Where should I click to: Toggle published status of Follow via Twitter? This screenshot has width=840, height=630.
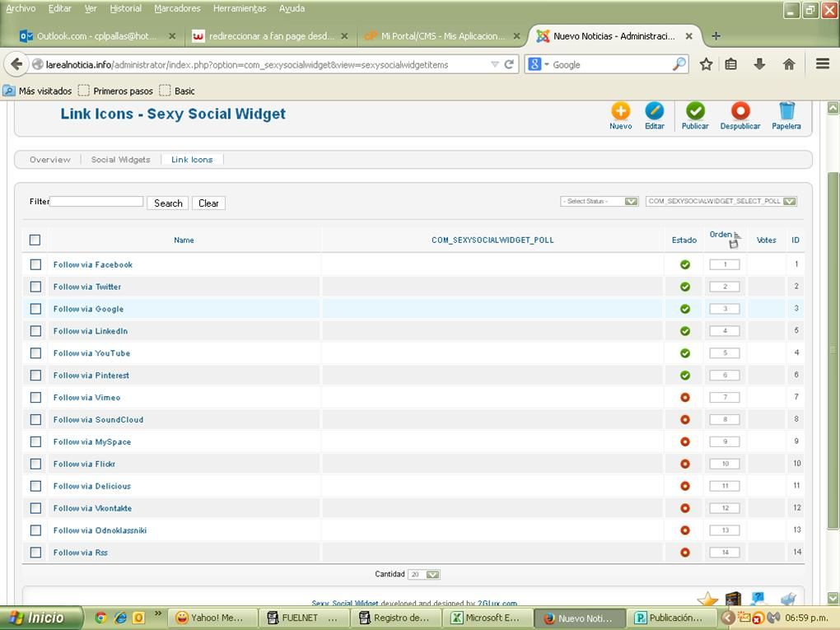pyautogui.click(x=684, y=287)
